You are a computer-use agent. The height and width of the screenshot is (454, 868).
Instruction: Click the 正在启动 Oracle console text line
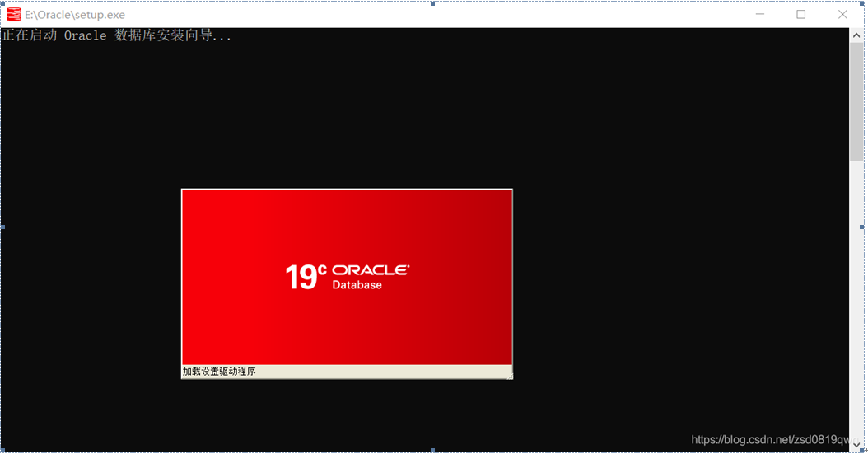coord(117,36)
